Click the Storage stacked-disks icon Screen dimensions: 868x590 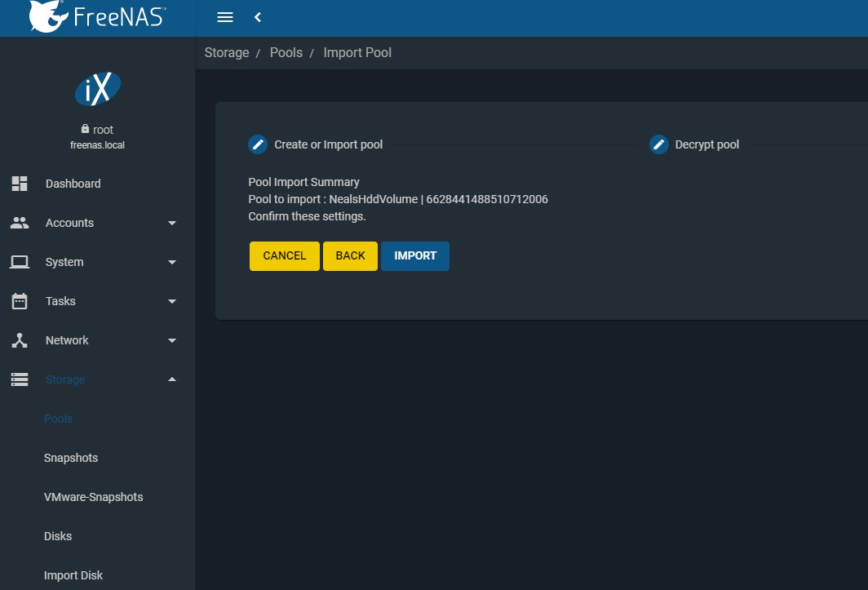point(20,379)
